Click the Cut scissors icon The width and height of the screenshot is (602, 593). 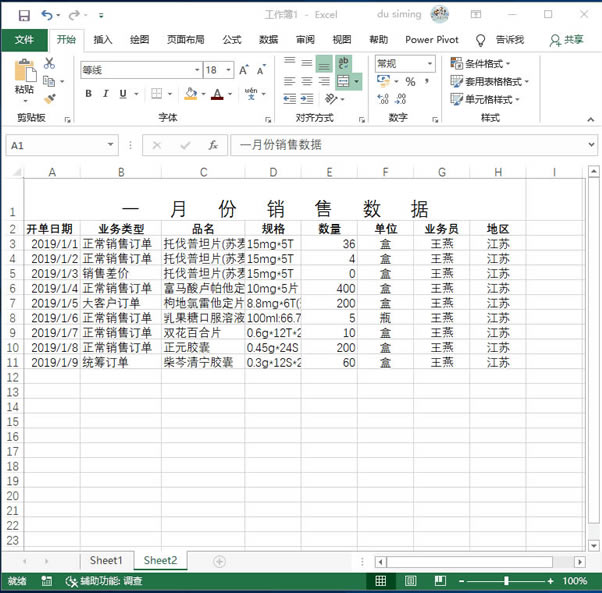point(49,63)
